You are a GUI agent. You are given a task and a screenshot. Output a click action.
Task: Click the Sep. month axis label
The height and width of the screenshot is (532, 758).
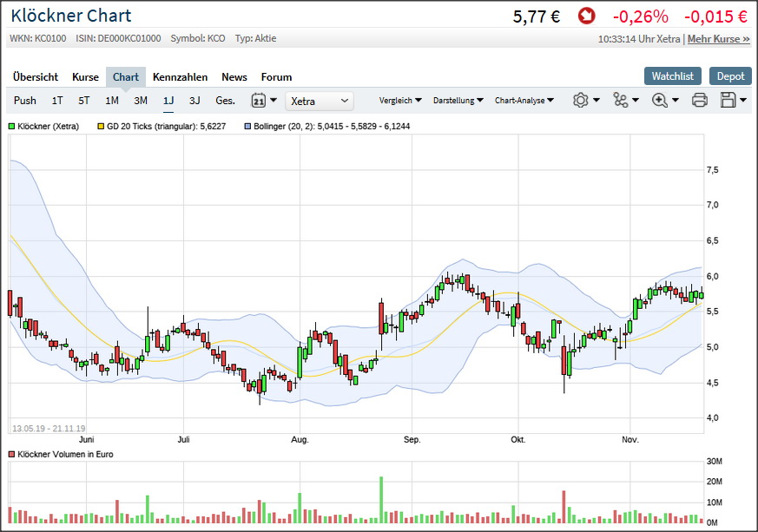click(x=412, y=440)
